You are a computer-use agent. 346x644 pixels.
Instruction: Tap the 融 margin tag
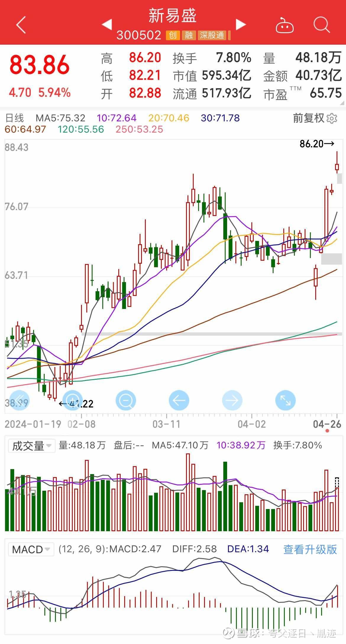(x=188, y=36)
